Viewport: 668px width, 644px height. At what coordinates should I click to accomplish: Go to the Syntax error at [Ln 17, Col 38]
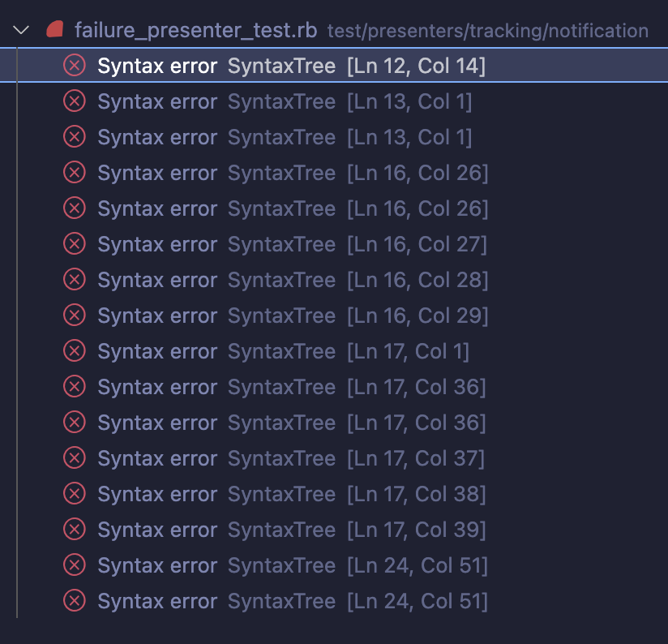pos(334,494)
